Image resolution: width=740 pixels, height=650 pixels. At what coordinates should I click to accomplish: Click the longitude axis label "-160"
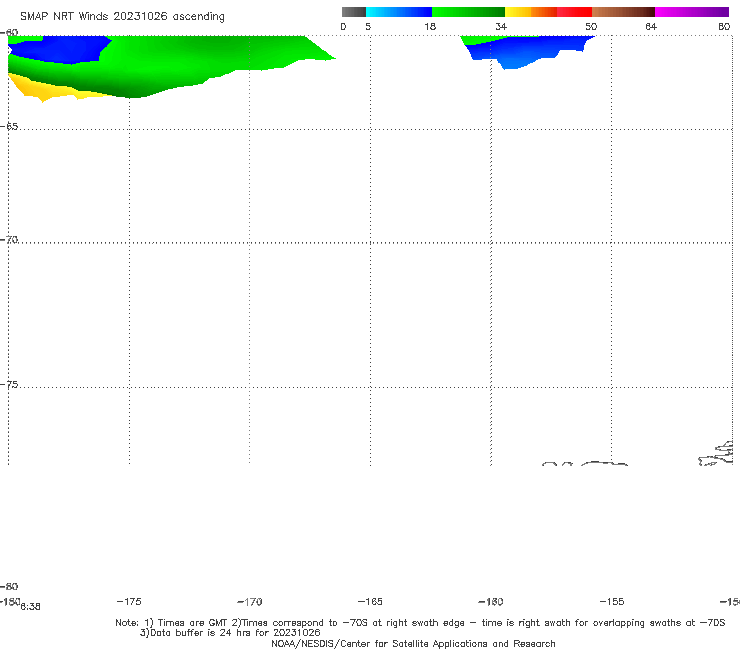(491, 601)
